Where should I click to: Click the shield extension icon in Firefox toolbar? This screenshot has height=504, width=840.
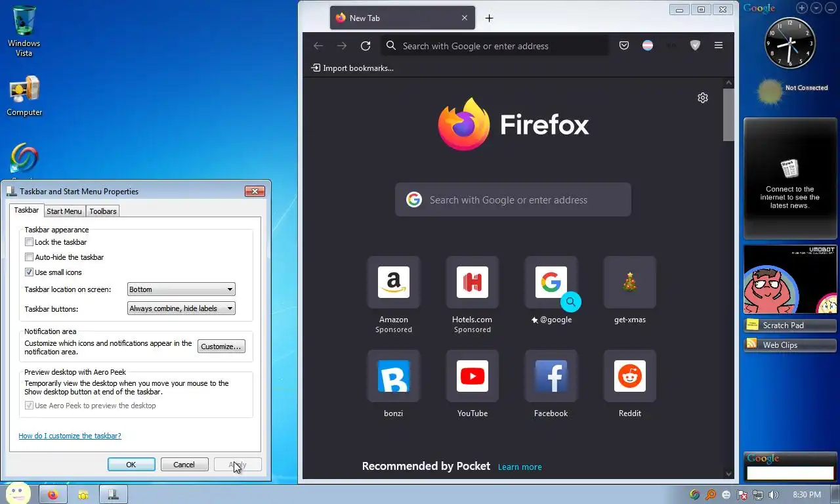[695, 46]
